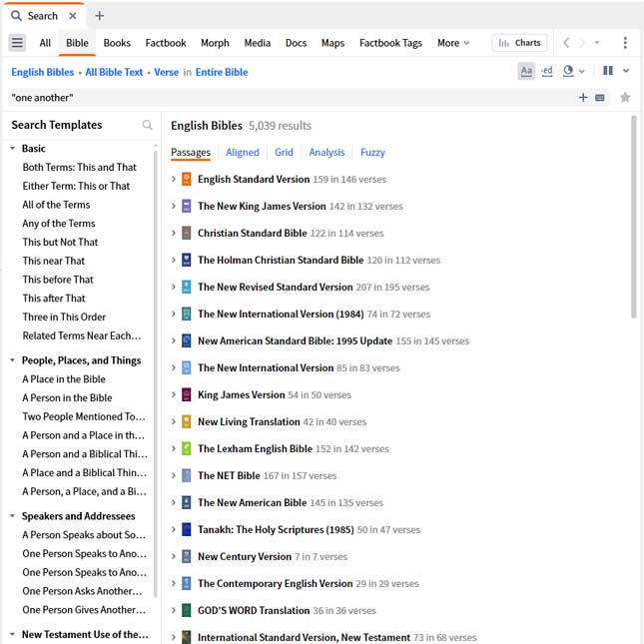This screenshot has height=644, width=644.
Task: Expand The New Revised Standard Version results
Action: (x=174, y=287)
